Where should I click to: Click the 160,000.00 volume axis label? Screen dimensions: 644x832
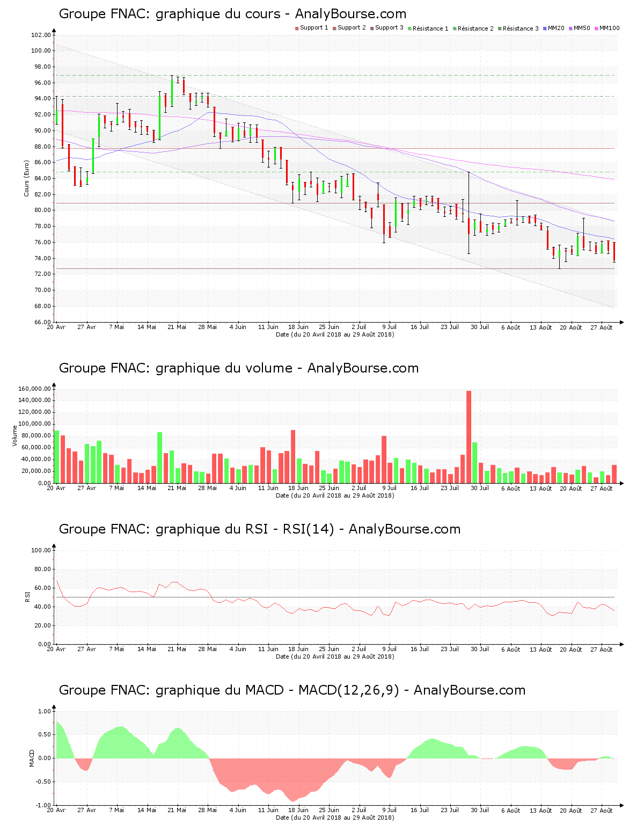coord(34,389)
